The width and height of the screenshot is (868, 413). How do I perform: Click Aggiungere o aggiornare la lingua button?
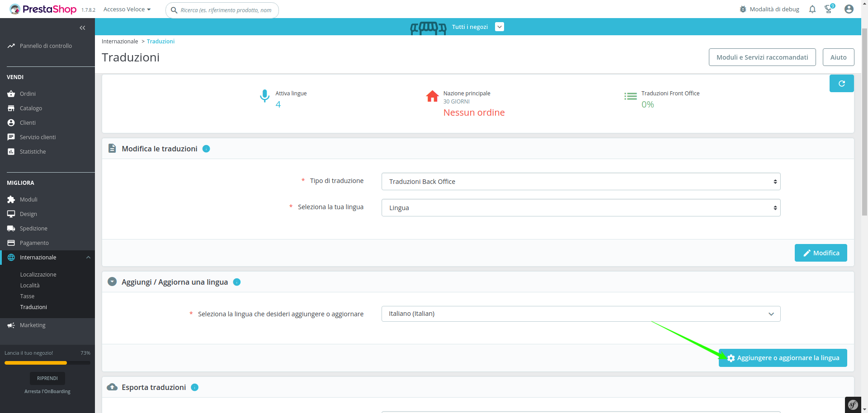[783, 358]
